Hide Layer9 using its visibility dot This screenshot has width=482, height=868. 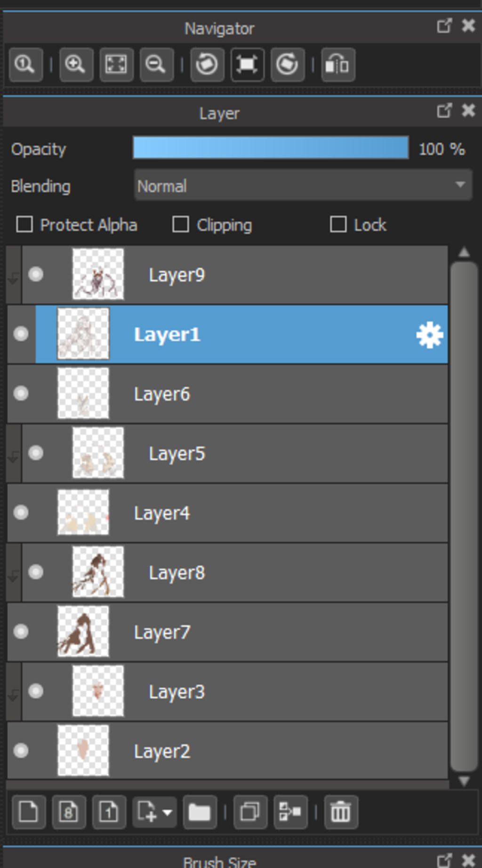(36, 274)
